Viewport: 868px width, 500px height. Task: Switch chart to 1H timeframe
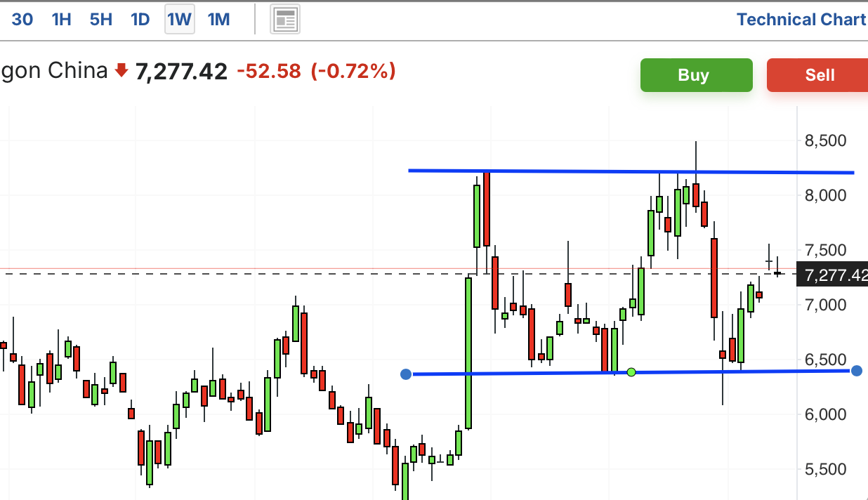[62, 20]
